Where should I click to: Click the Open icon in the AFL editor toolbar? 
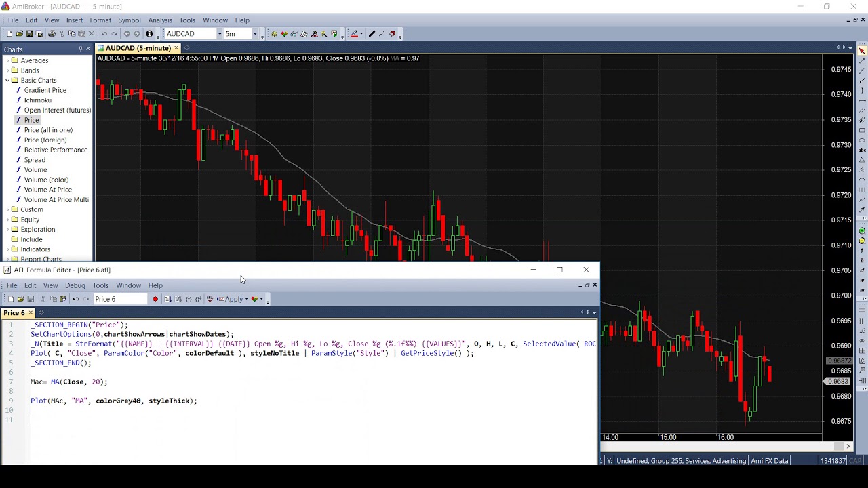[21, 299]
